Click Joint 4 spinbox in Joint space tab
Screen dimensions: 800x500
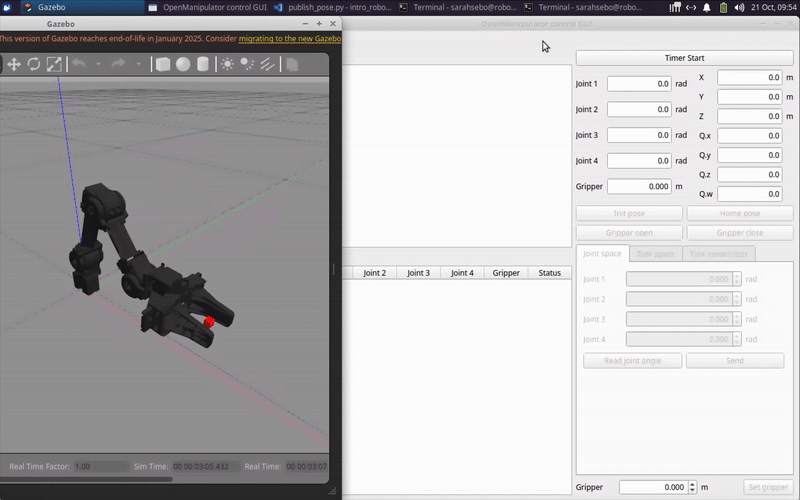click(684, 339)
